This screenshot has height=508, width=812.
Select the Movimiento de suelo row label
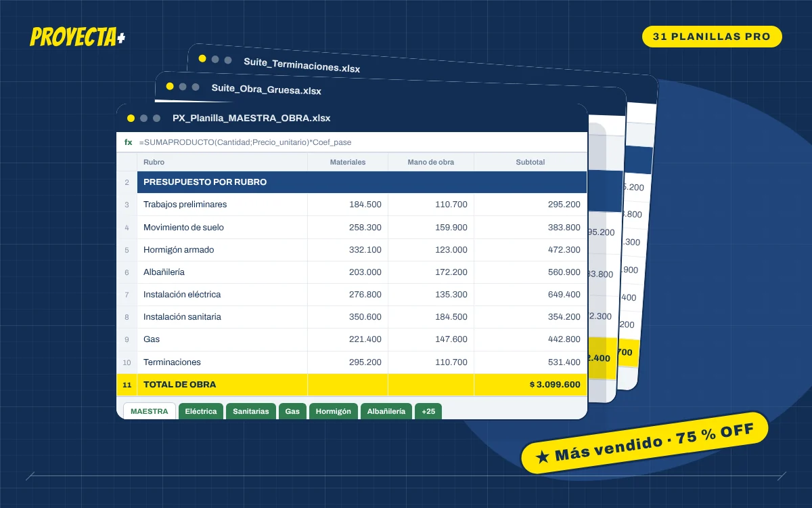(x=183, y=227)
